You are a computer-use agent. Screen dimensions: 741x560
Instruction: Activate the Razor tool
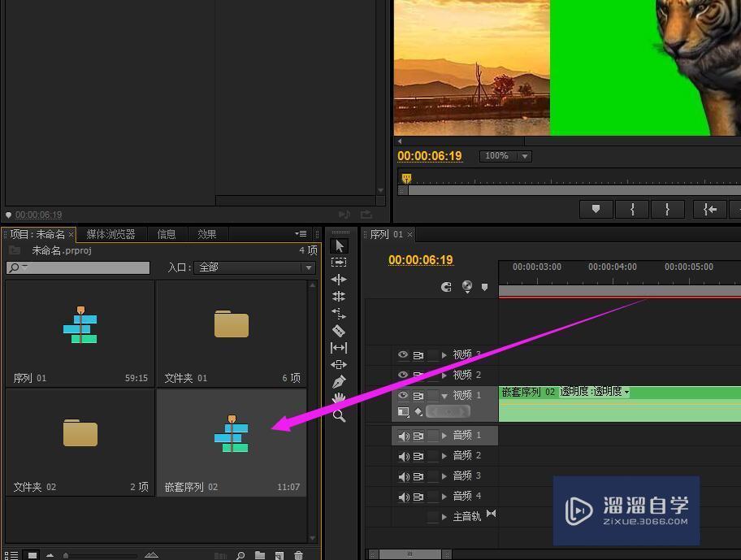point(339,330)
